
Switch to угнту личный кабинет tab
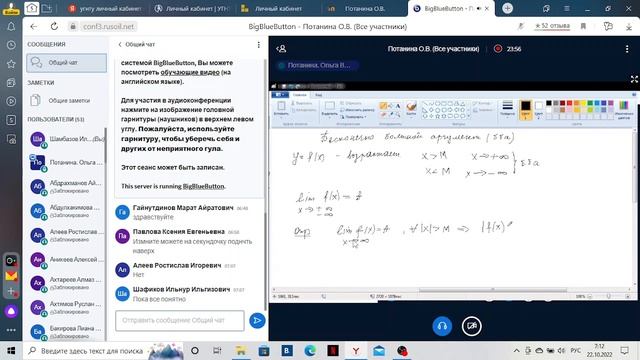coord(105,9)
